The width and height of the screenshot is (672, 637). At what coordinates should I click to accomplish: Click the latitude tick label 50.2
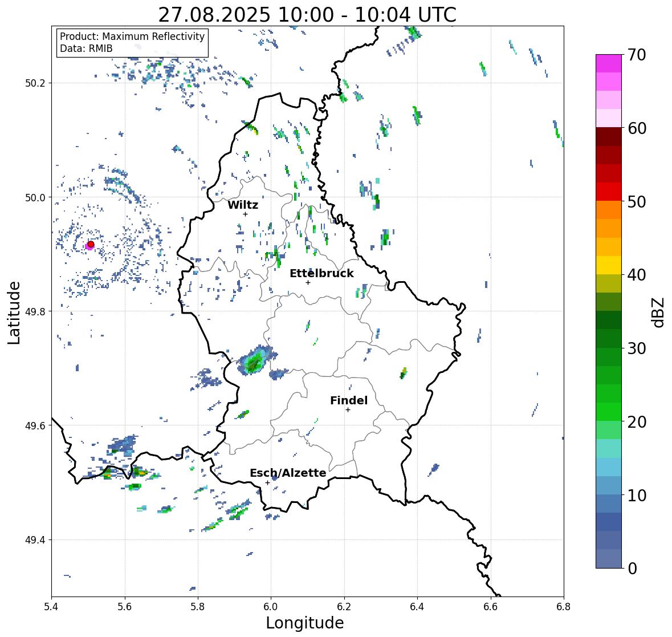(x=35, y=83)
